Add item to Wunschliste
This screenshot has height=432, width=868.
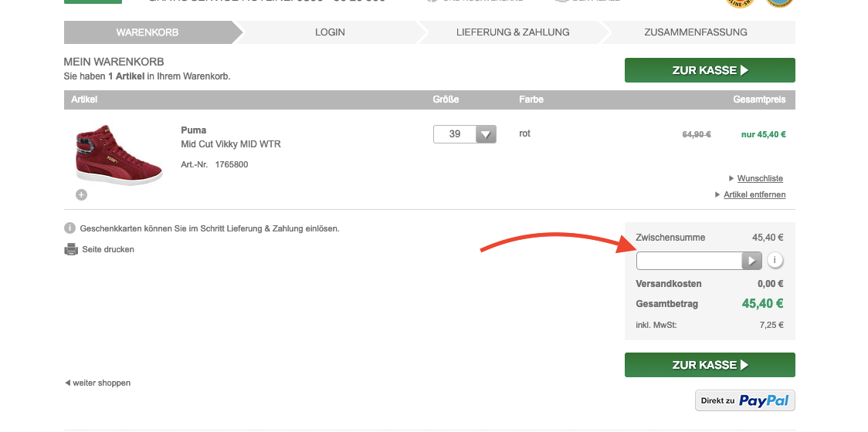click(x=760, y=178)
